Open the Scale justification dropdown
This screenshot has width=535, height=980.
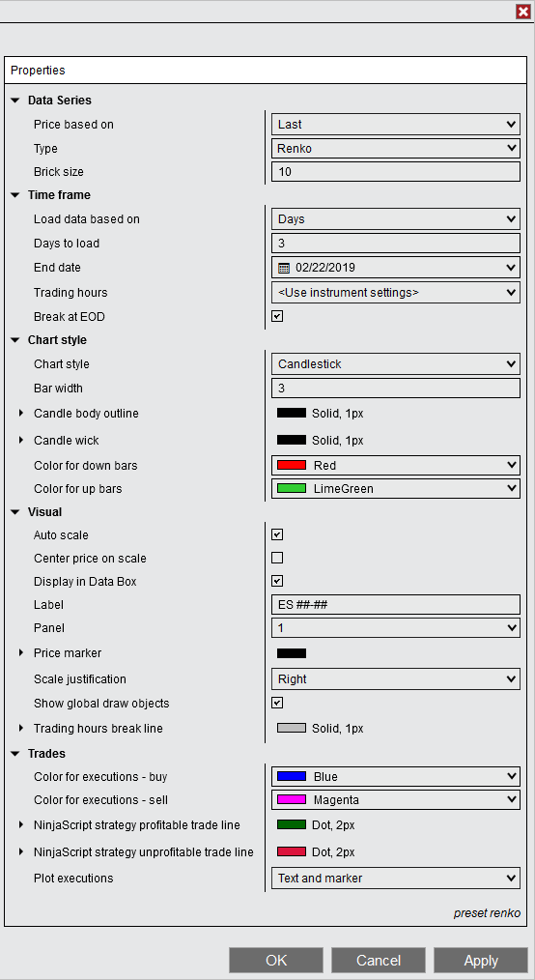(396, 678)
